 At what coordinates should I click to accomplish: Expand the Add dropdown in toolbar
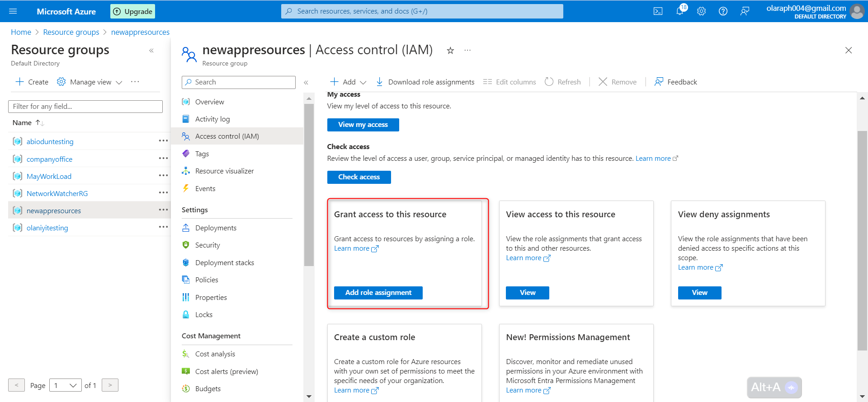[x=348, y=82]
